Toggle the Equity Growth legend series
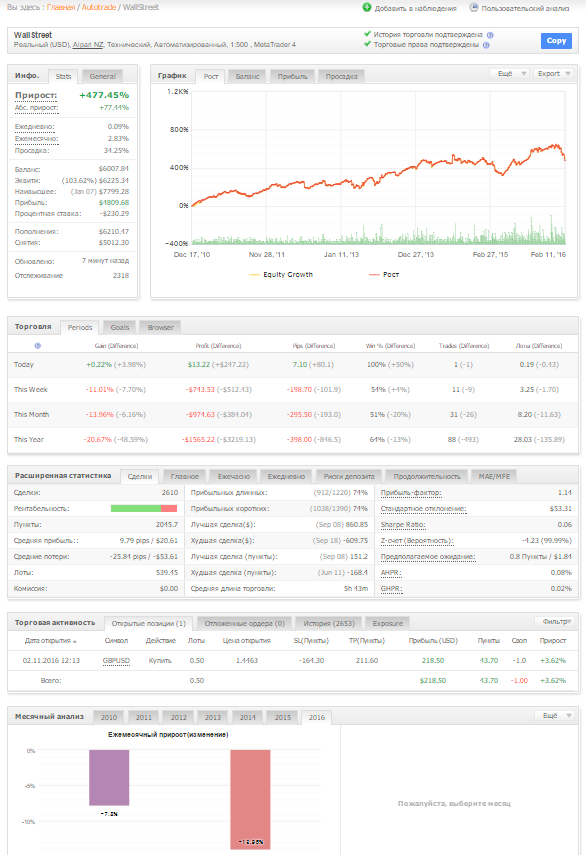Image resolution: width=586 pixels, height=855 pixels. tap(281, 274)
